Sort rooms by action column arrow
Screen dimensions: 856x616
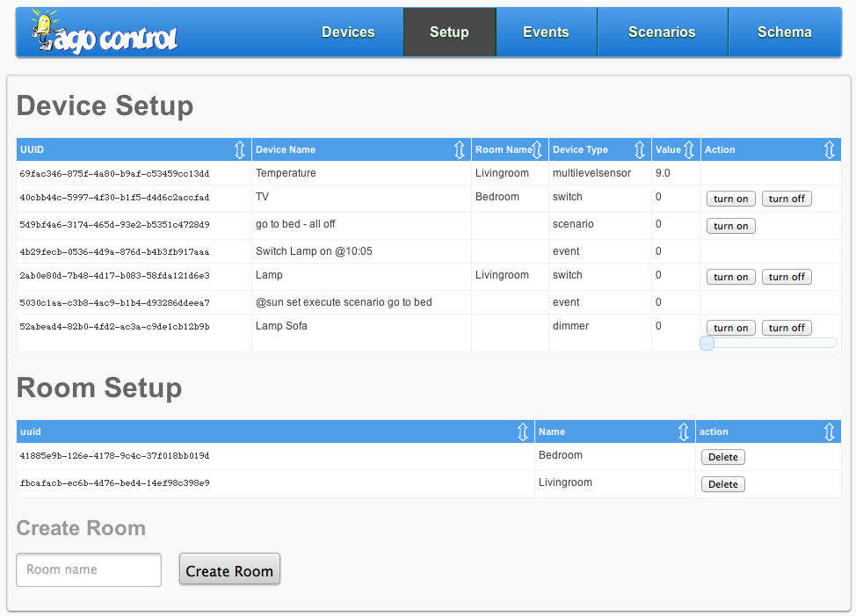(x=830, y=431)
